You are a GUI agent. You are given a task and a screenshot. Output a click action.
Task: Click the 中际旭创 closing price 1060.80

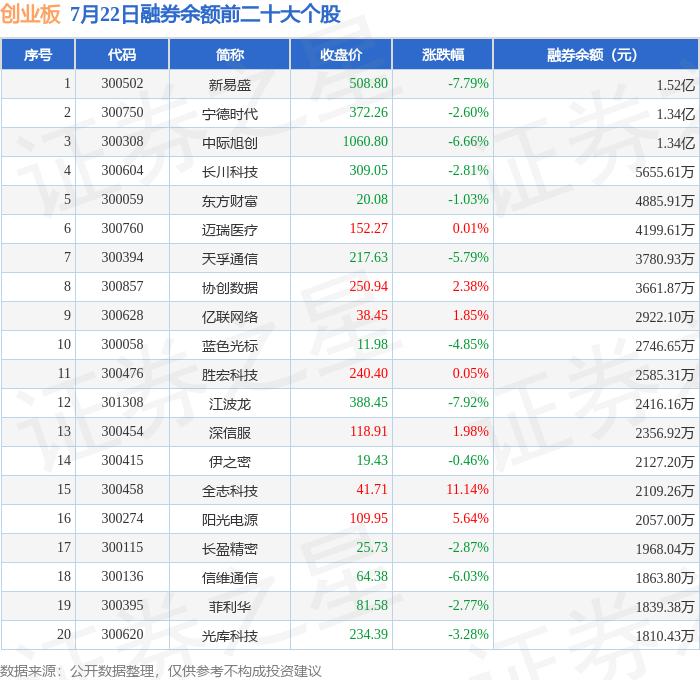click(365, 142)
